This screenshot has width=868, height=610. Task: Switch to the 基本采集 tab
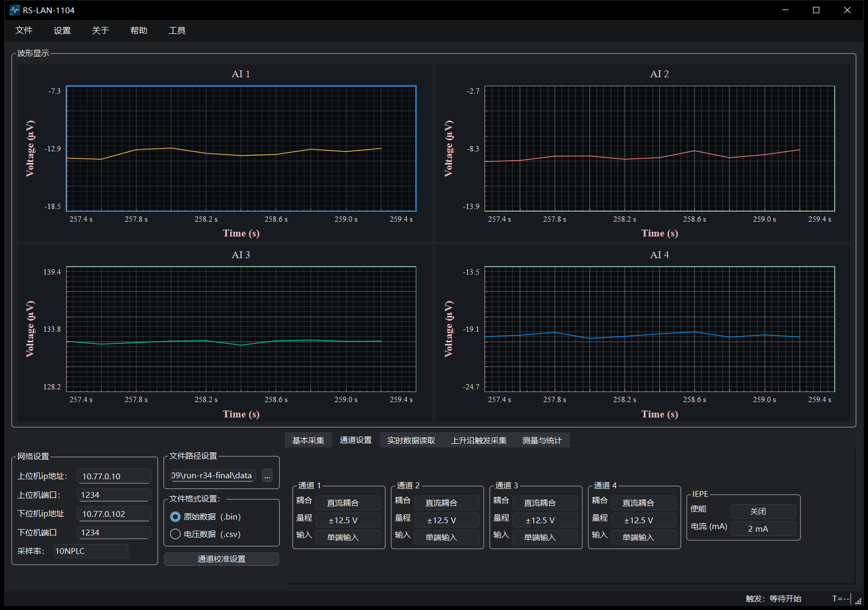pos(308,440)
